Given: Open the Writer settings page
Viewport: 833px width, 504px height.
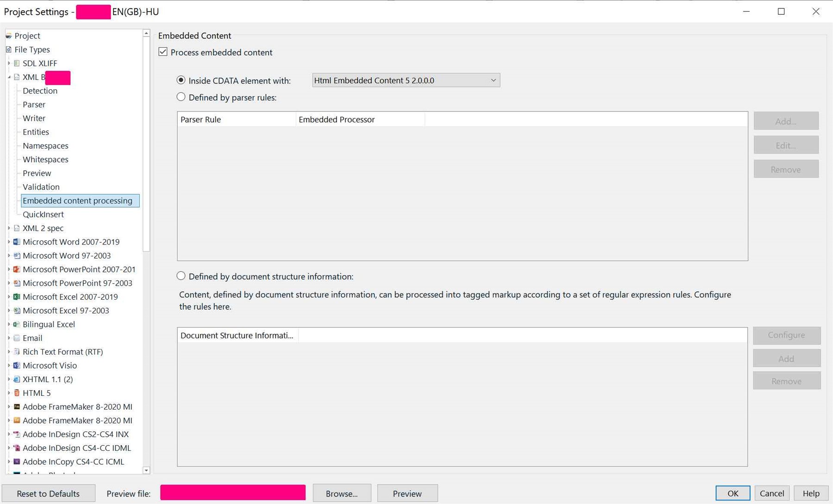Looking at the screenshot, I should click(34, 118).
